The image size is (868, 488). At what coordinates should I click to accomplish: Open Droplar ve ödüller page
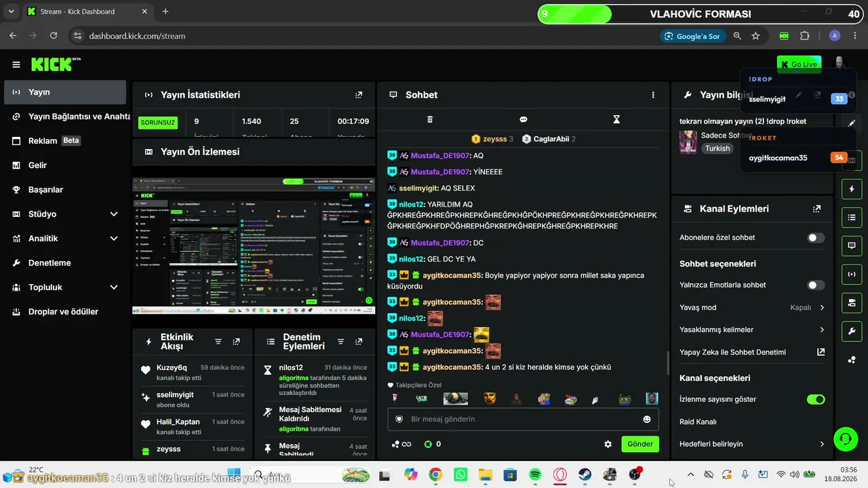[65, 312]
